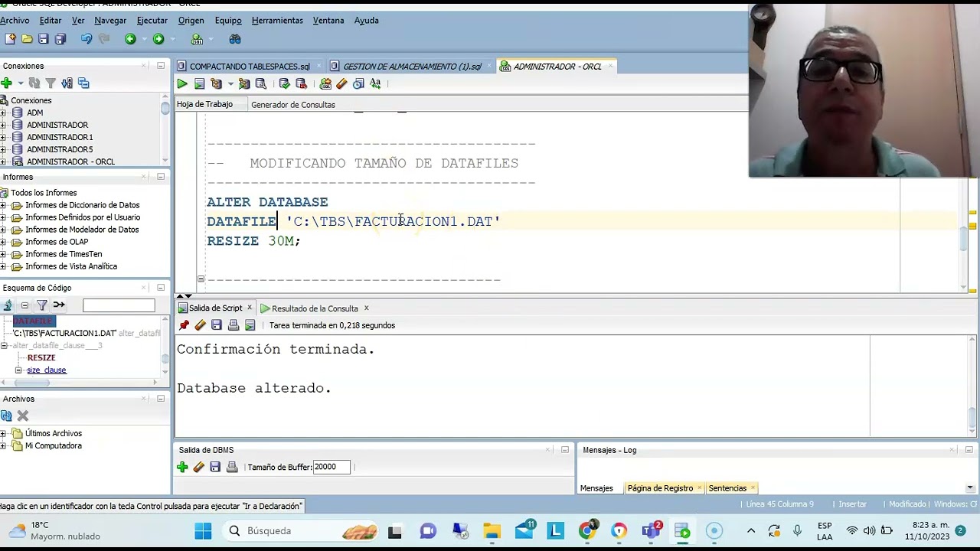Navigate back with green left arrow
Screen dimensions: 980x551
(x=130, y=39)
